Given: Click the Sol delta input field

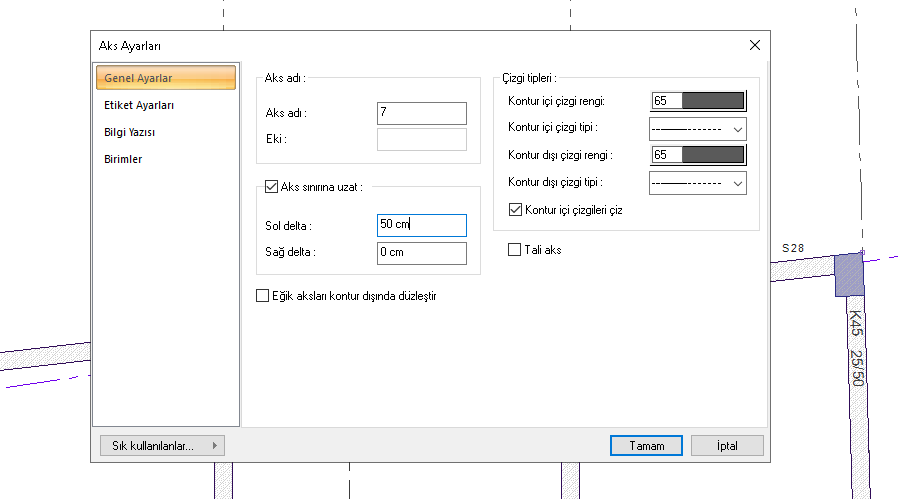Looking at the screenshot, I should pos(421,225).
